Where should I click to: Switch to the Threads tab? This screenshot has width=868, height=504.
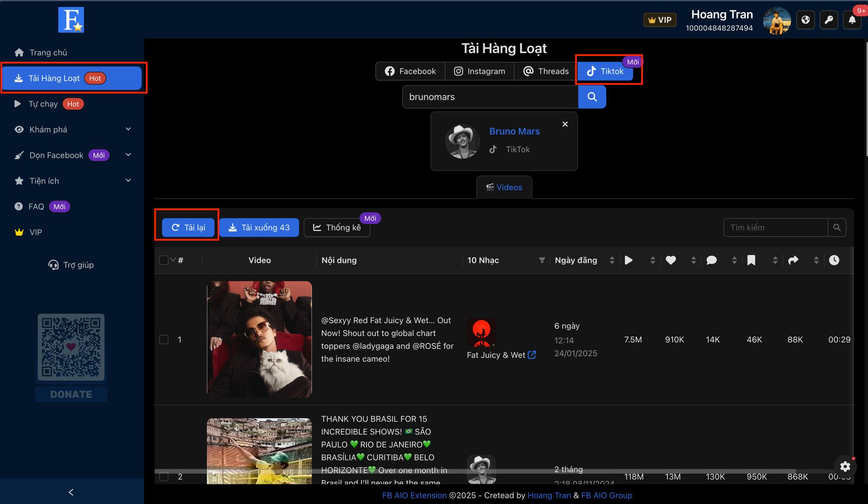[546, 71]
